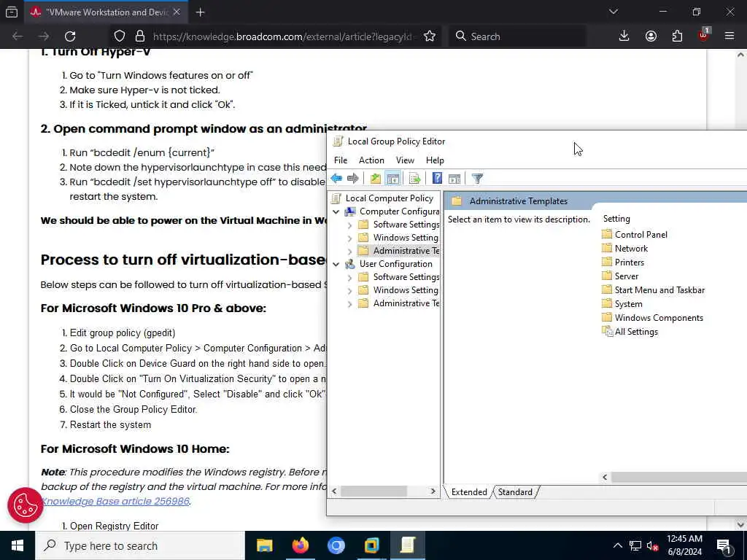747x560 pixels.
Task: Open the browser hamburger menu
Action: coord(729,36)
